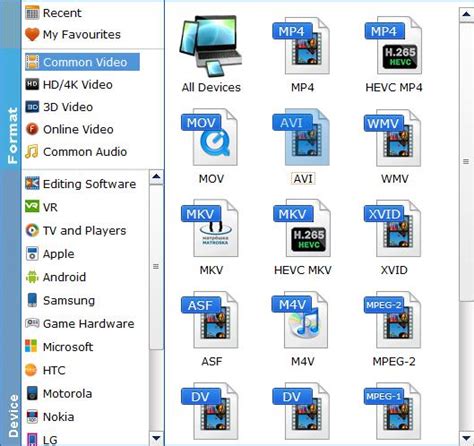
Task: Choose the HEVC MP4 format icon
Action: [x=393, y=46]
